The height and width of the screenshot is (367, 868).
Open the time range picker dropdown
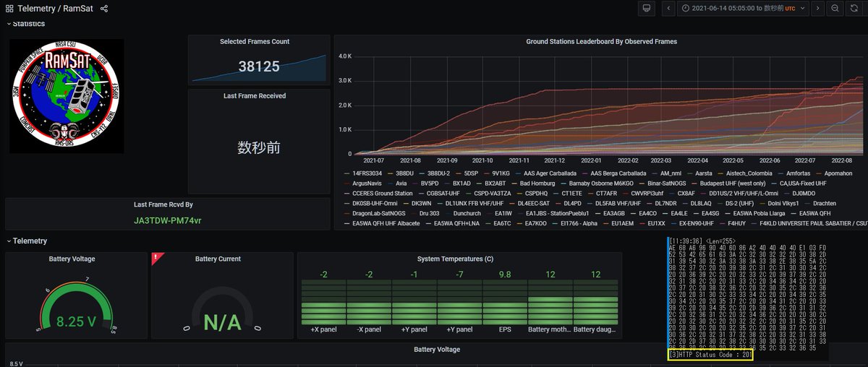click(x=742, y=8)
